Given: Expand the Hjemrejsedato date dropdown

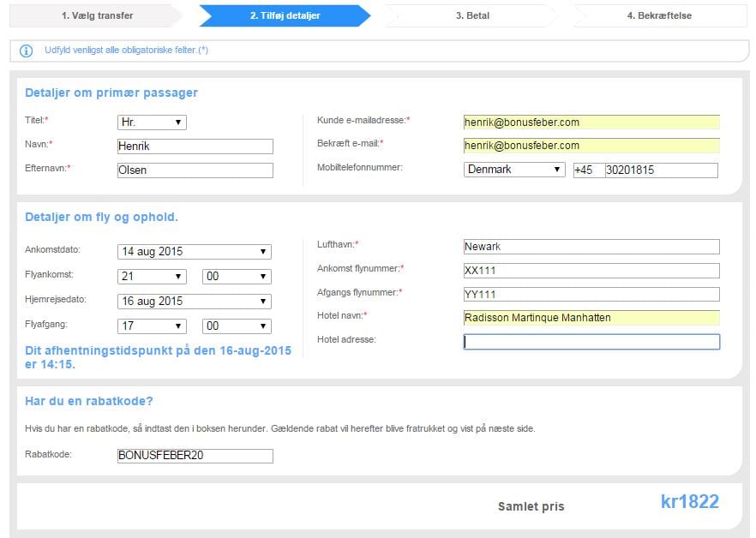Looking at the screenshot, I should click(x=194, y=302).
